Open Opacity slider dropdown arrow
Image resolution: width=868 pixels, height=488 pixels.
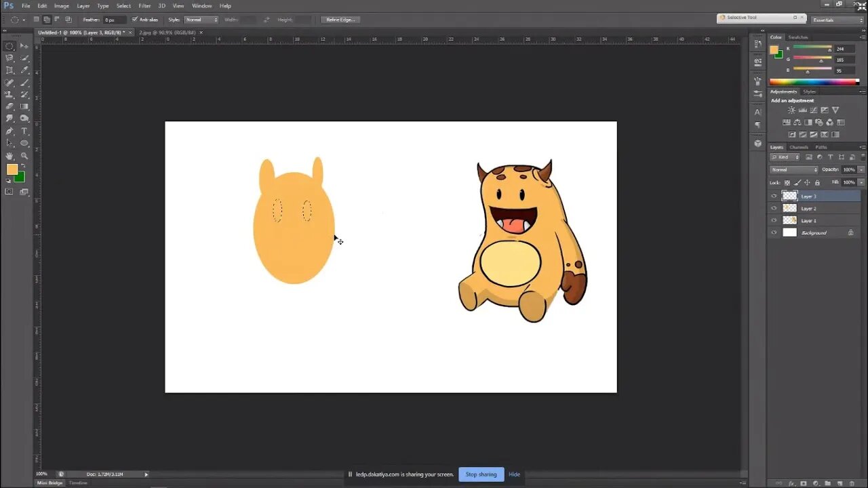tap(861, 169)
